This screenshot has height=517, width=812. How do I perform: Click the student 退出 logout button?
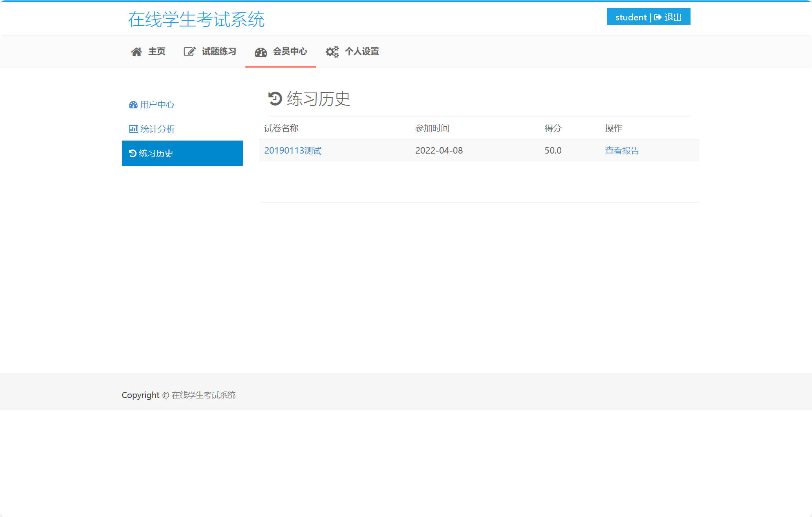(x=649, y=17)
